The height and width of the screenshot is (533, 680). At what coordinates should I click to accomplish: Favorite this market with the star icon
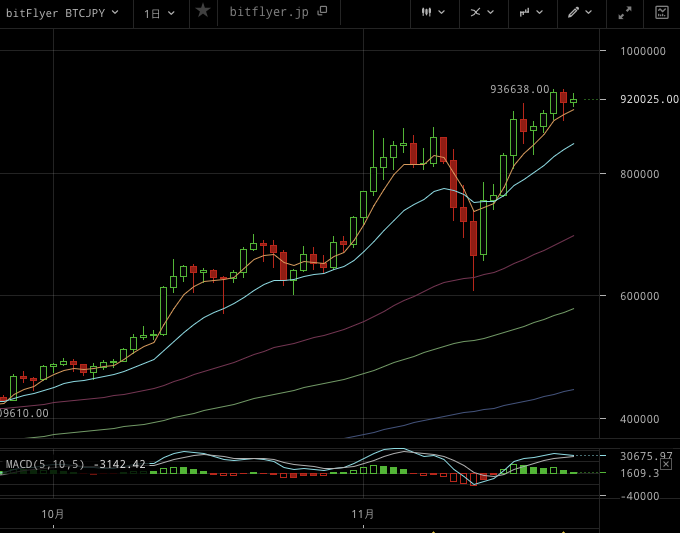tap(203, 11)
